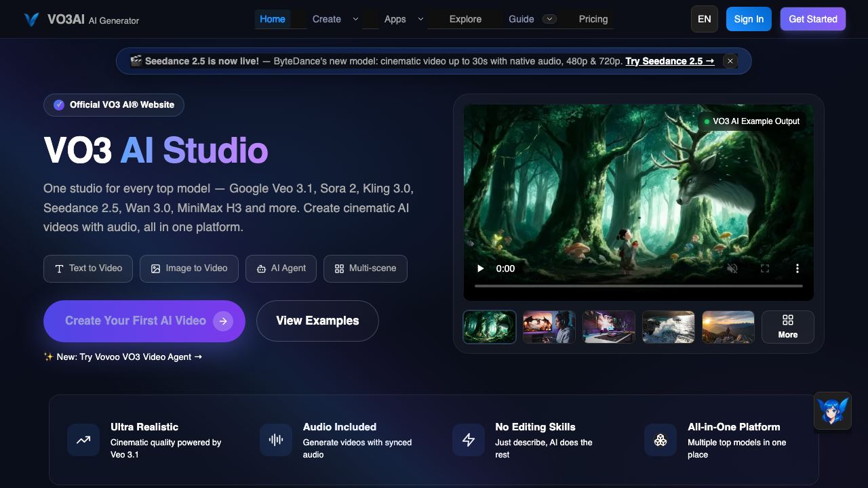The image size is (868, 488).
Task: Click the More examples grid button
Action: click(x=788, y=327)
